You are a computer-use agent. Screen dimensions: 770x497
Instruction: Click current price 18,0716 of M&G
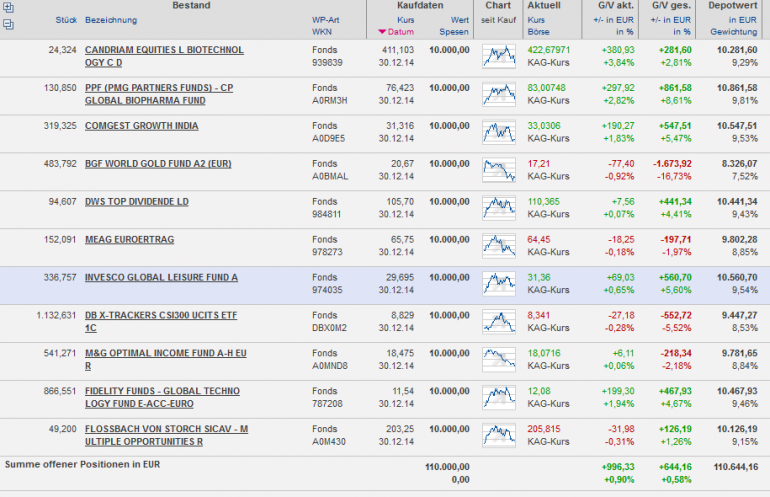[x=544, y=353]
